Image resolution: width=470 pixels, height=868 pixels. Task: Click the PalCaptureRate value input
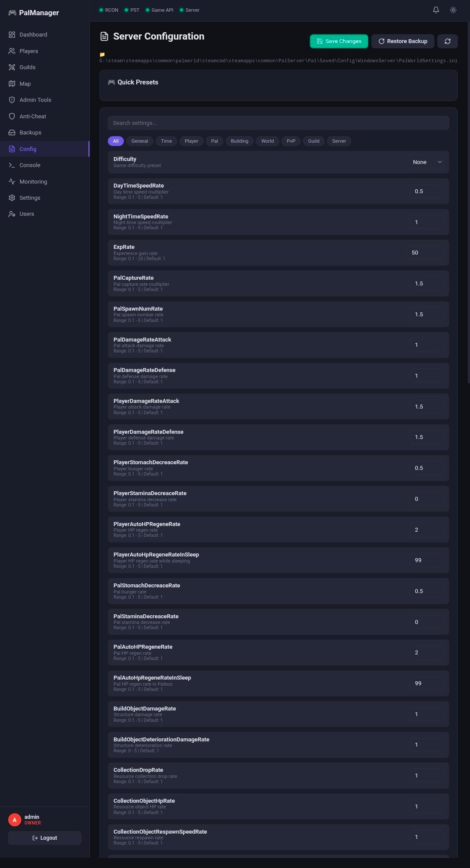tap(426, 284)
